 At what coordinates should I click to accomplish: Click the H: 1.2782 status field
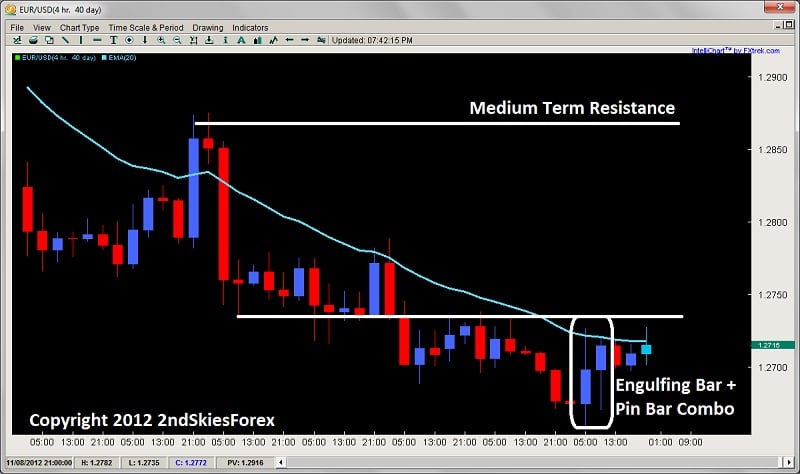click(x=96, y=463)
